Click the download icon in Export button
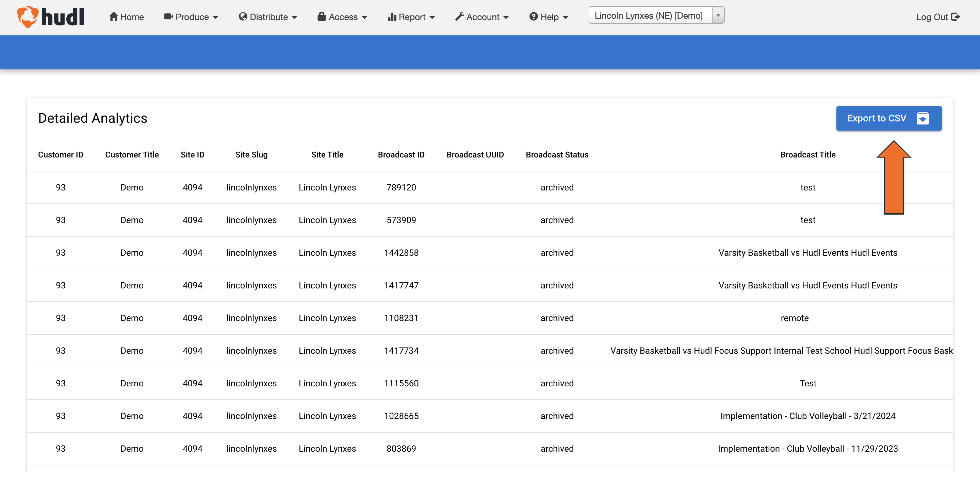Image resolution: width=980 pixels, height=485 pixels. pyautogui.click(x=922, y=118)
